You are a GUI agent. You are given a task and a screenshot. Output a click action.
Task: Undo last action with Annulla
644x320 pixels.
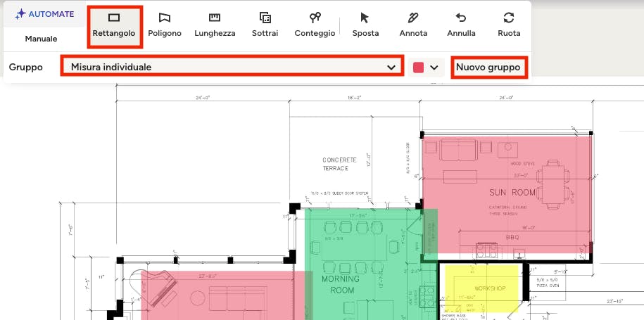point(461,25)
